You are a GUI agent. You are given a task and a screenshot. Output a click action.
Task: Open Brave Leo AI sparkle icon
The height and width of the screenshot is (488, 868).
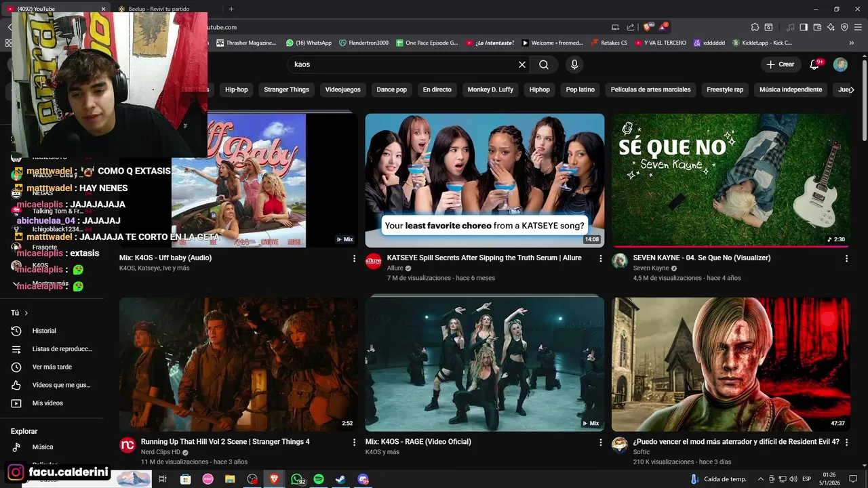pos(831,27)
